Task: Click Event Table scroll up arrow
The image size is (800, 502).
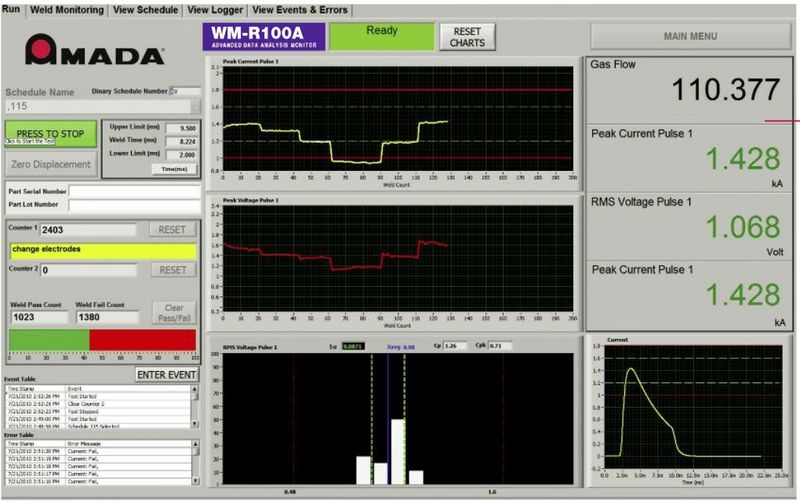Action: pos(194,389)
